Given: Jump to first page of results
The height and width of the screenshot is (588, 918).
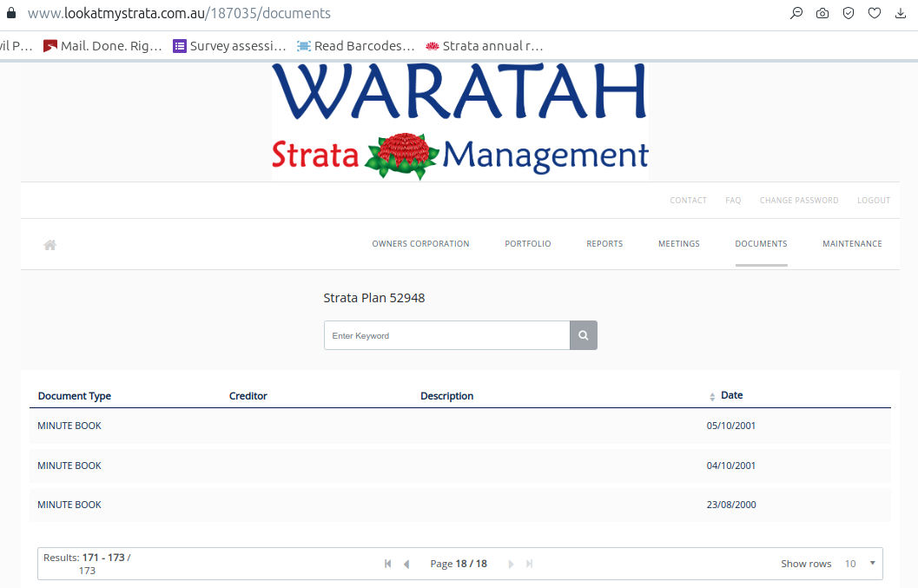Looking at the screenshot, I should click(387, 564).
